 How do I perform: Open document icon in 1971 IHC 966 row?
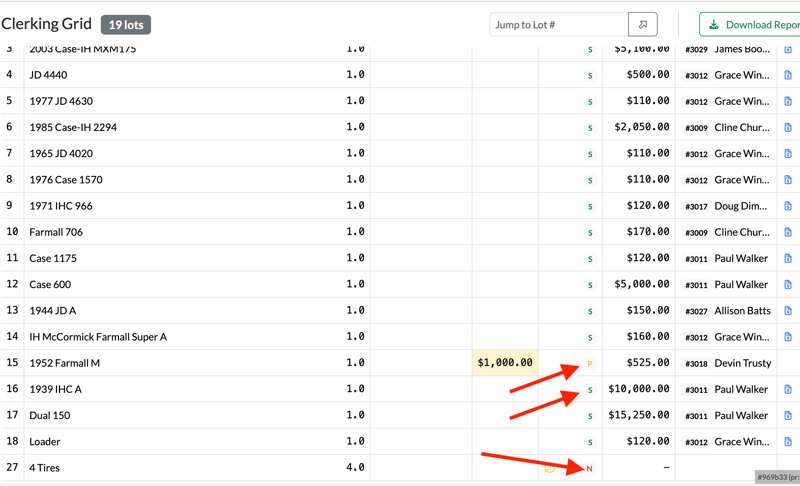pos(788,206)
